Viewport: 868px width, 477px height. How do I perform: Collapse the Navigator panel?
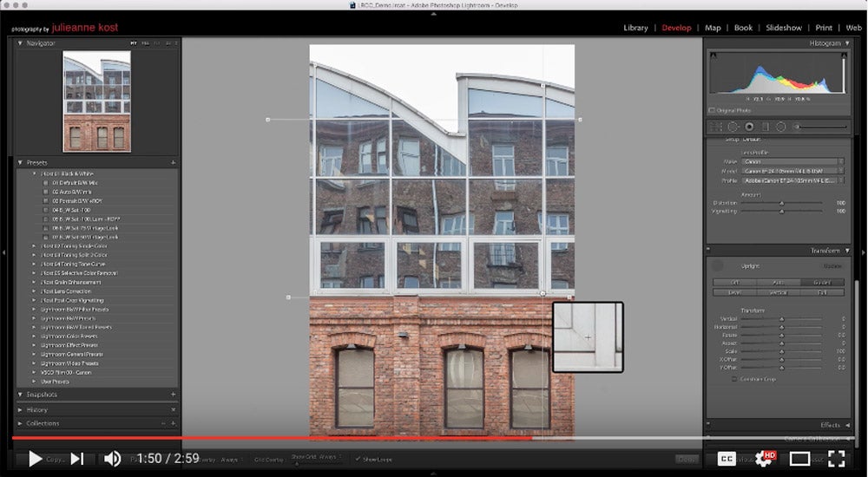click(x=21, y=43)
